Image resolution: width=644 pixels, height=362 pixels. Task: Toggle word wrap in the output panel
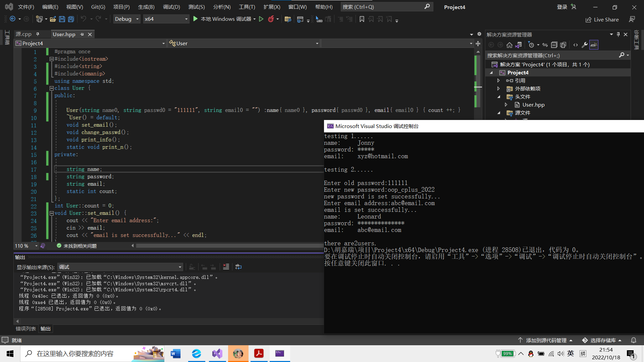tap(238, 267)
